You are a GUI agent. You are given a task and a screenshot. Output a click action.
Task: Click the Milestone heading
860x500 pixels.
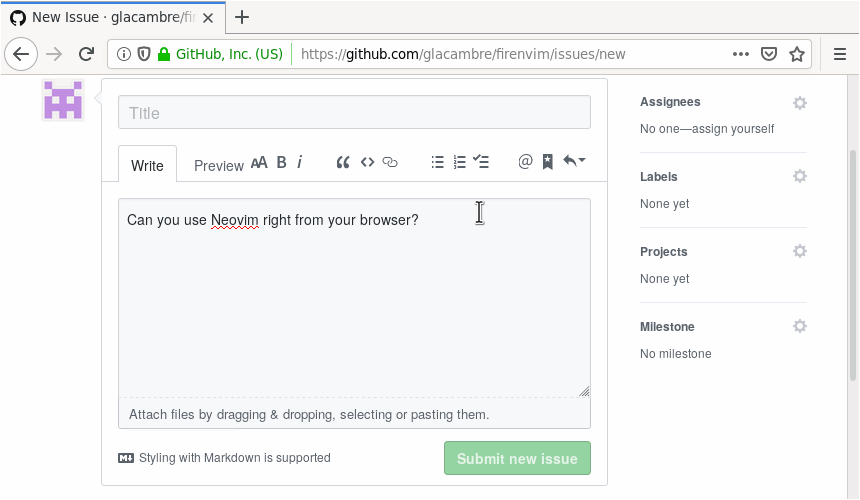tap(667, 327)
